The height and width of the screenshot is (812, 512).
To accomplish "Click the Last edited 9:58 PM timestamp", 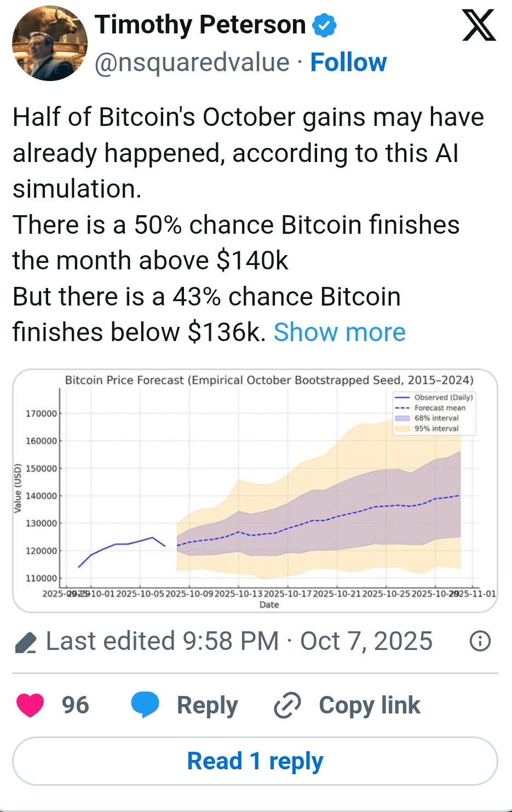I will tap(239, 641).
